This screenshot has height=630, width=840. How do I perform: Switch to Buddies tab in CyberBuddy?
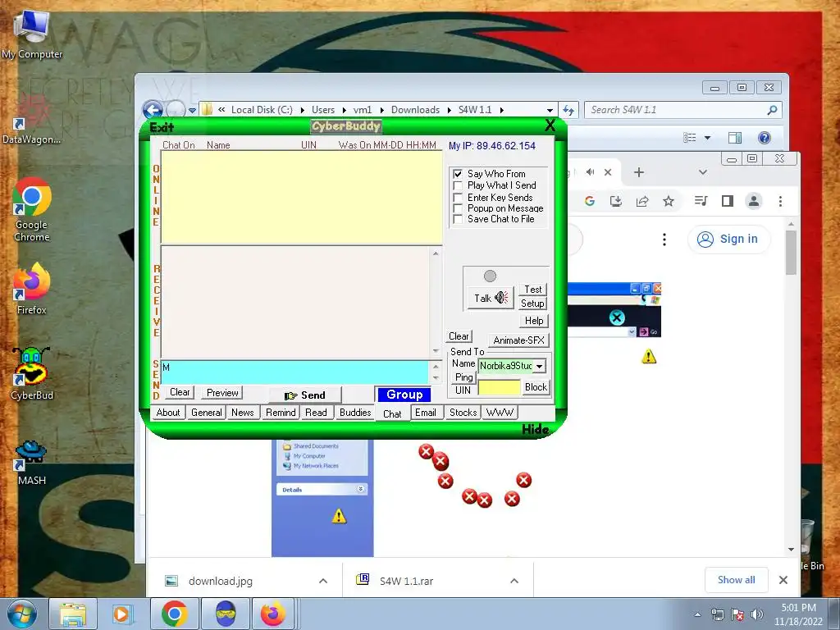(355, 413)
